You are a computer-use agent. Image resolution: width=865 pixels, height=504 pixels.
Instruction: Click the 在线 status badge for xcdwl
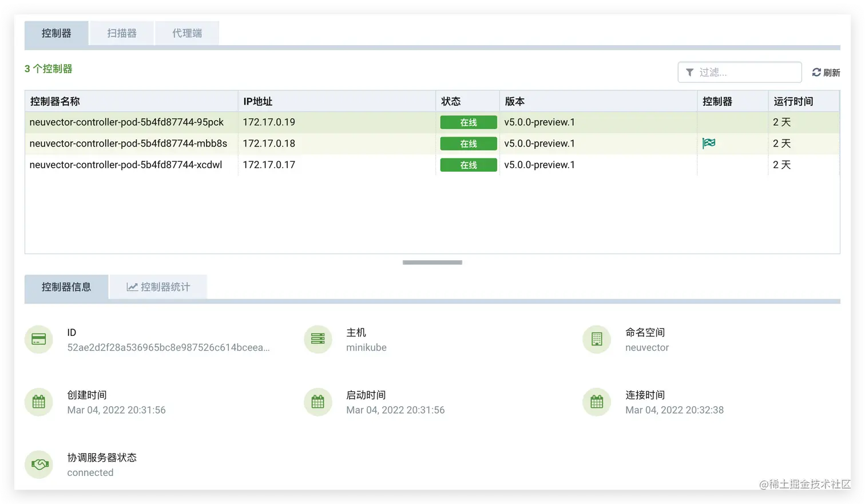[469, 165]
